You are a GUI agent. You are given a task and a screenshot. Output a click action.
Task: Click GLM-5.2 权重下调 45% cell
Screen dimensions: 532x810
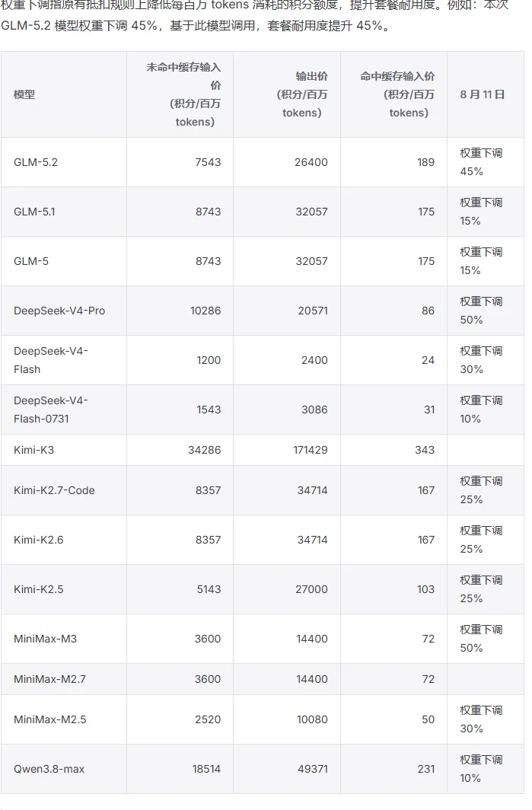486,162
